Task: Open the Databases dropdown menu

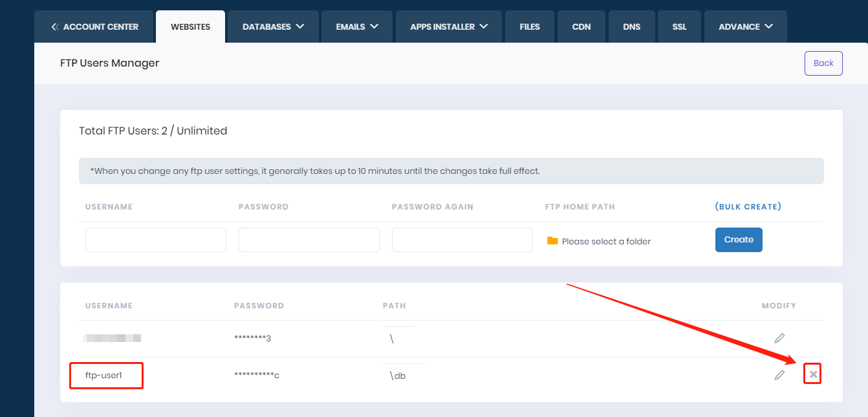Action: coord(273,27)
